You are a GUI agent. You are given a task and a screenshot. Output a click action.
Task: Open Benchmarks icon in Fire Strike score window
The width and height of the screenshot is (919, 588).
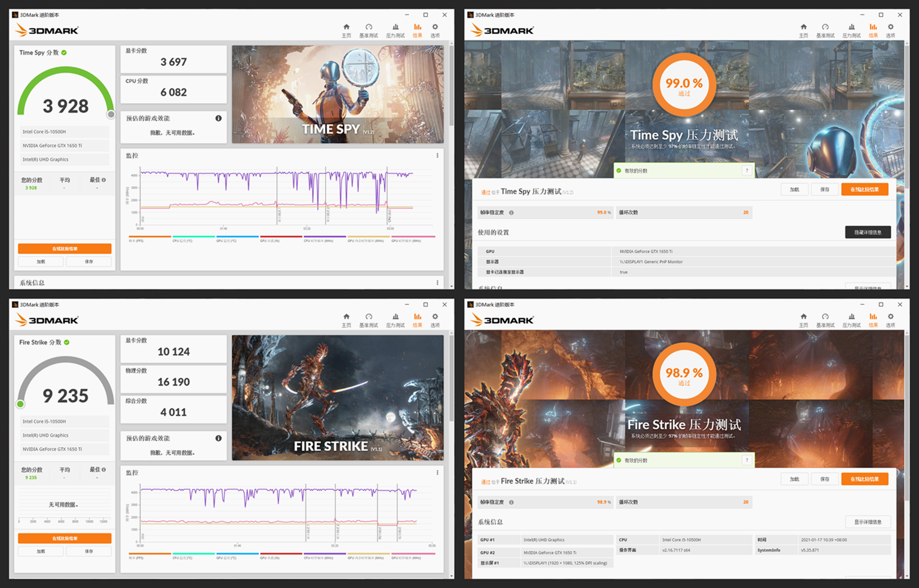[x=369, y=317]
